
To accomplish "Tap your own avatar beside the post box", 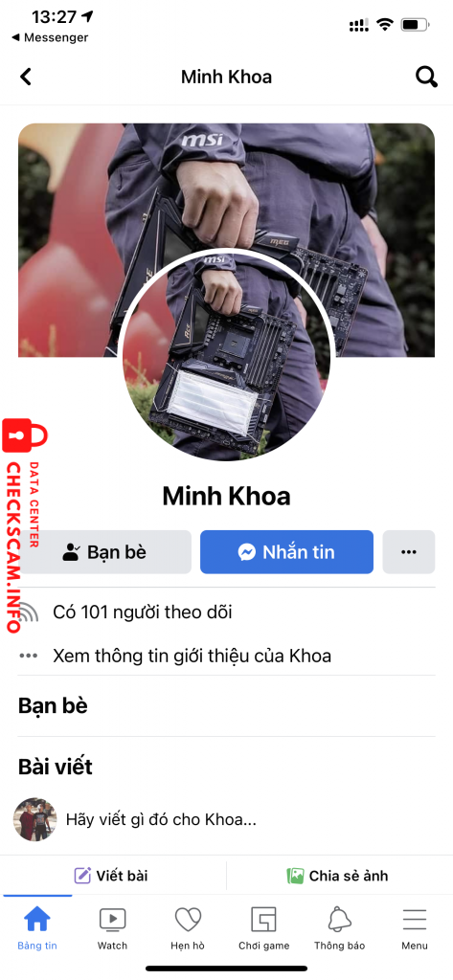I will click(35, 819).
